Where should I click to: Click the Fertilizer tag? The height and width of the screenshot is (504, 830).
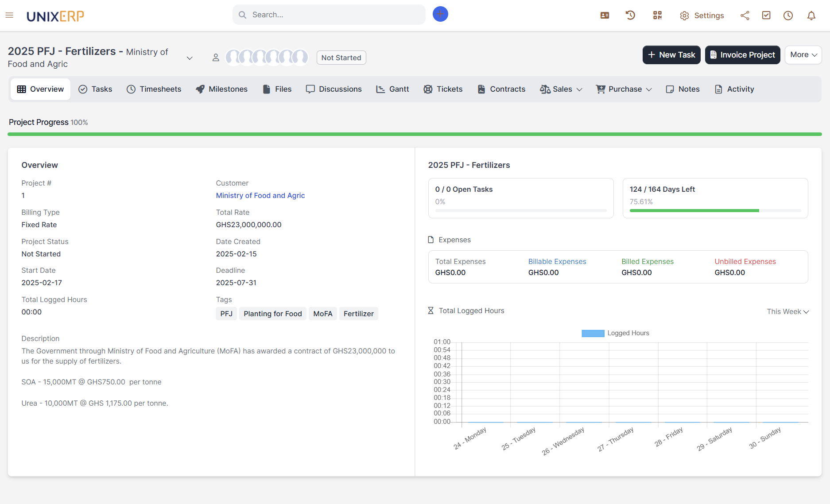[x=359, y=314]
